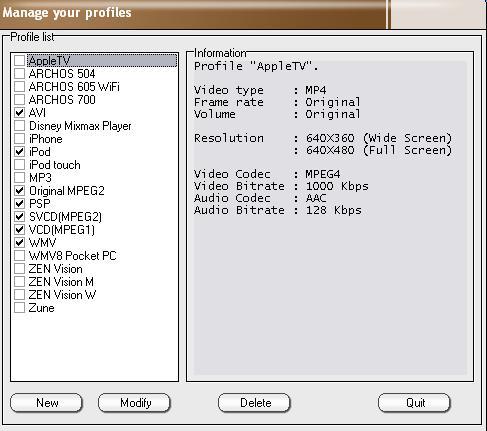
Task: Select the MP3 profile label
Action: [40, 178]
